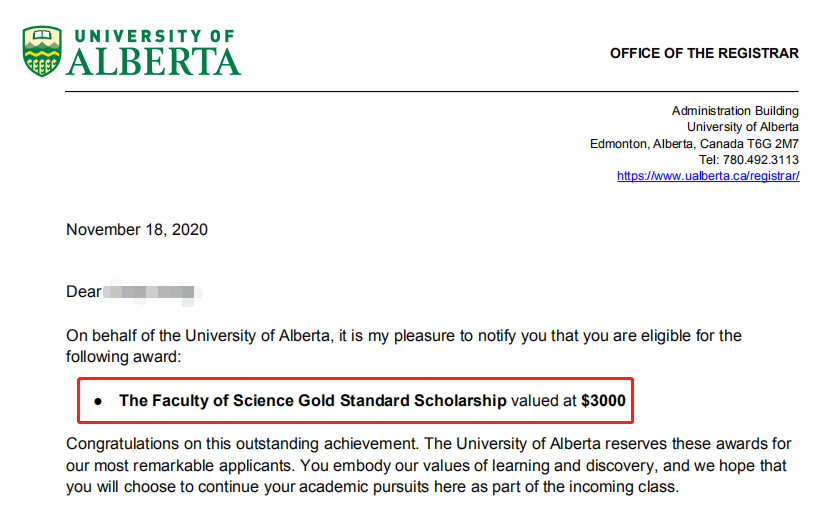Open the ualberta.ca registrar link
This screenshot has width=821, height=514.
click(x=707, y=176)
